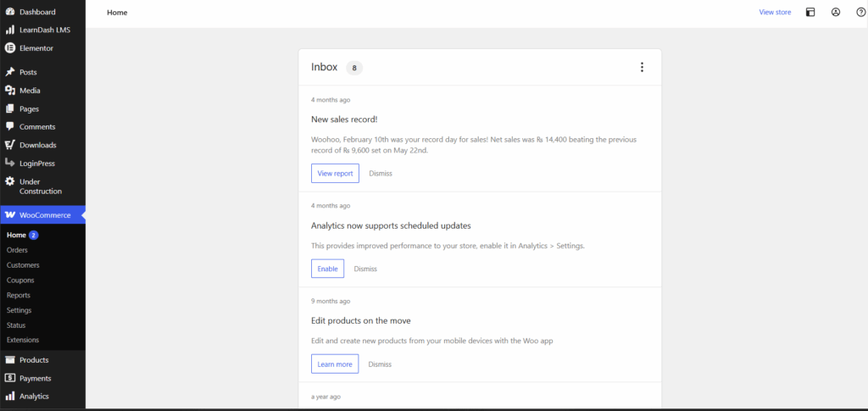
Task: Click the Media library icon
Action: pos(9,90)
